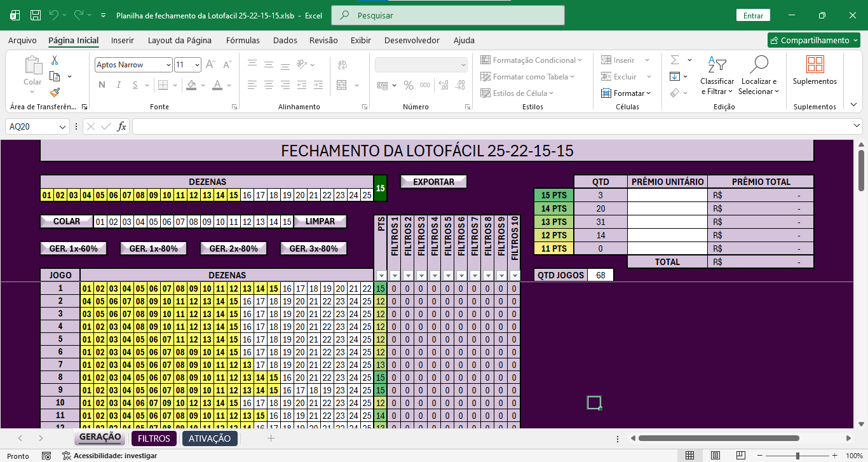This screenshot has width=868, height=462.
Task: Open the PTS column filter dropdown
Action: pos(381,275)
